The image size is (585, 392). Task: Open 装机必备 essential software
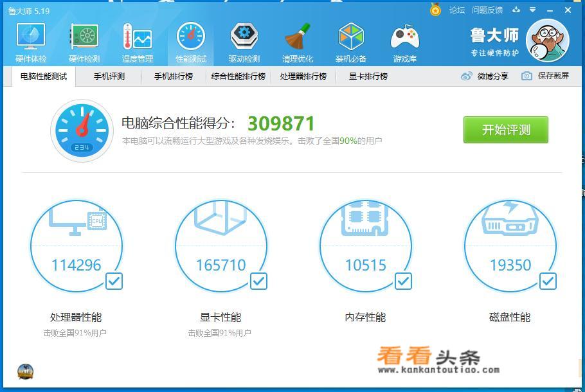click(x=351, y=42)
